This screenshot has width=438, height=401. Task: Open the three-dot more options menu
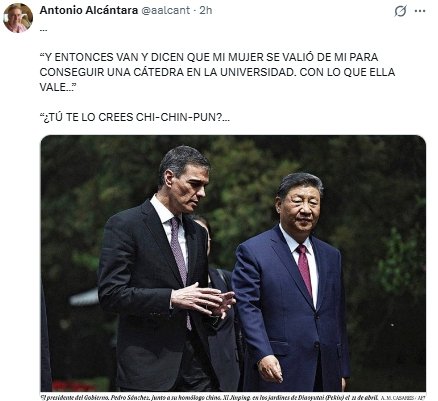pyautogui.click(x=419, y=11)
